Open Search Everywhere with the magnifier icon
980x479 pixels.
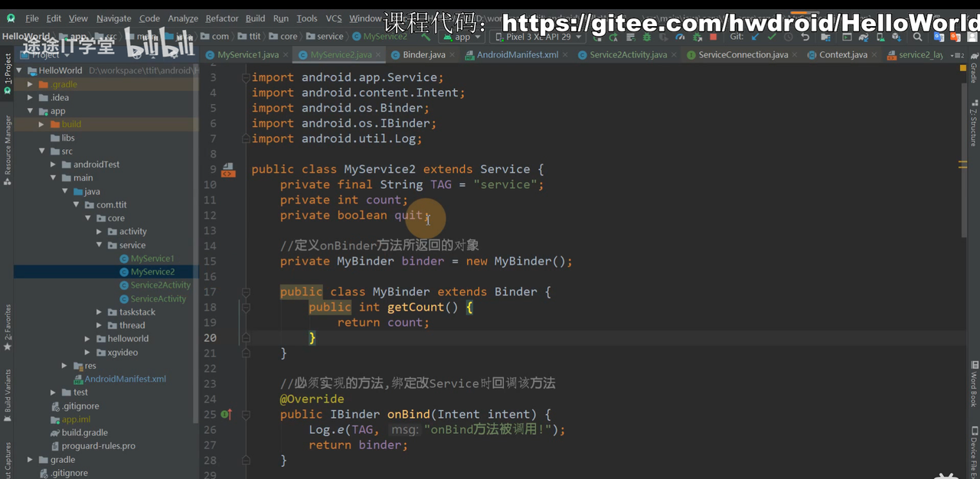coord(917,36)
